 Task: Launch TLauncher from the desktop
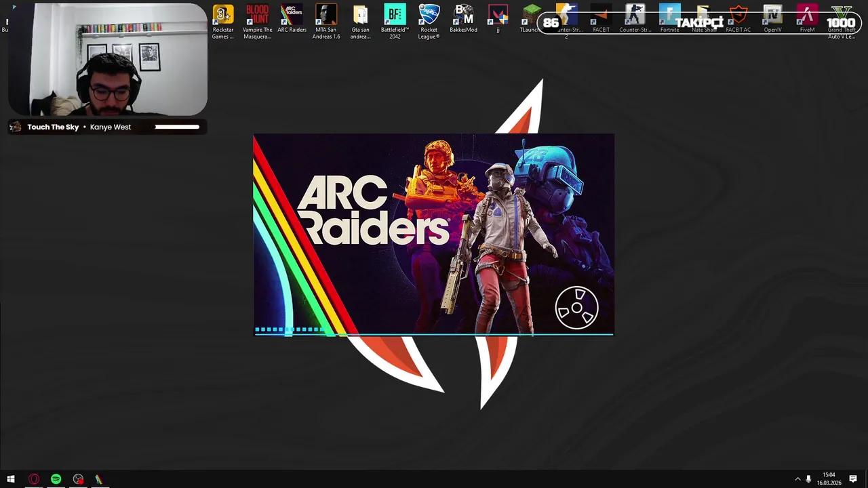(532, 15)
